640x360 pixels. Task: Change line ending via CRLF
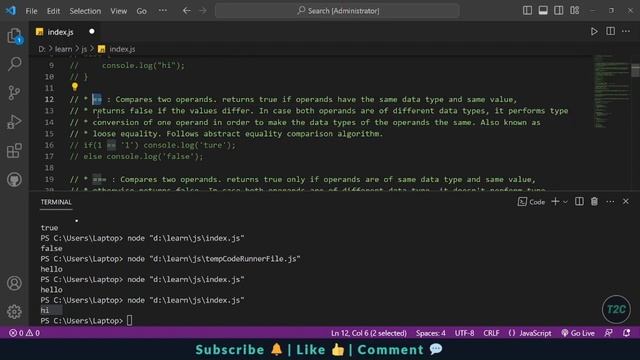coord(491,333)
